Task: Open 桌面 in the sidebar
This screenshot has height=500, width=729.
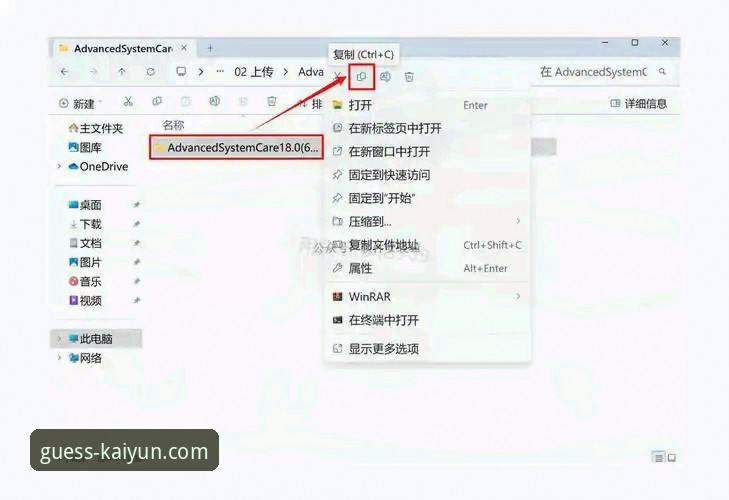Action: click(85, 205)
